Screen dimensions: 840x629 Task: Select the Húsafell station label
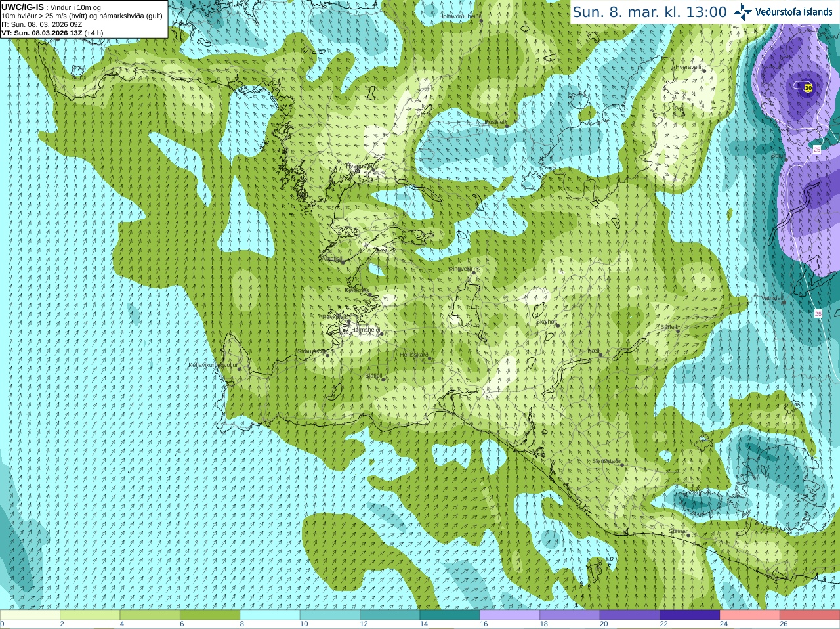(x=495, y=122)
